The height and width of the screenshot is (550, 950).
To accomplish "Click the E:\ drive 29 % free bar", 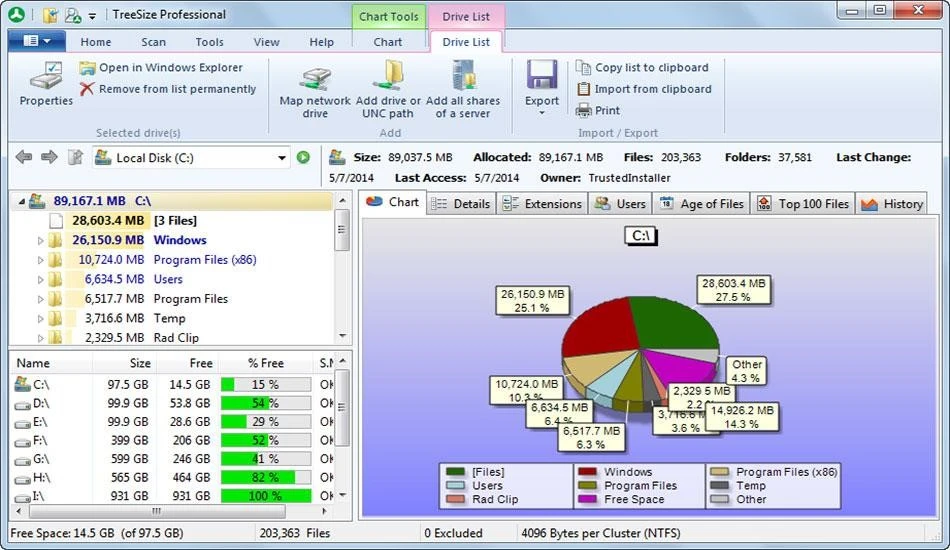I will (x=266, y=422).
